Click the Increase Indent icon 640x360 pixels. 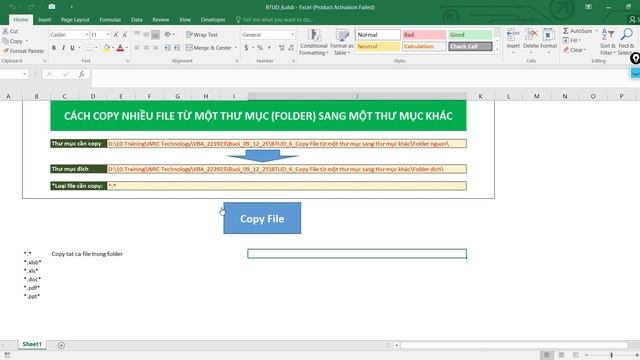click(x=176, y=48)
